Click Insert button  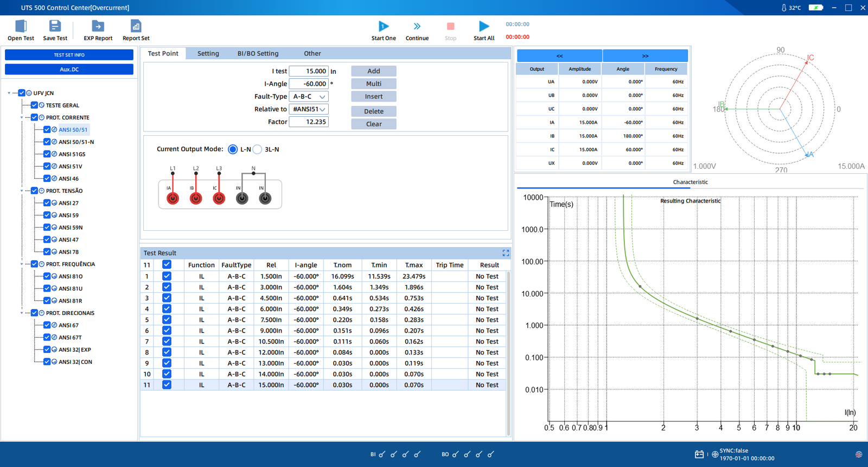(x=374, y=97)
